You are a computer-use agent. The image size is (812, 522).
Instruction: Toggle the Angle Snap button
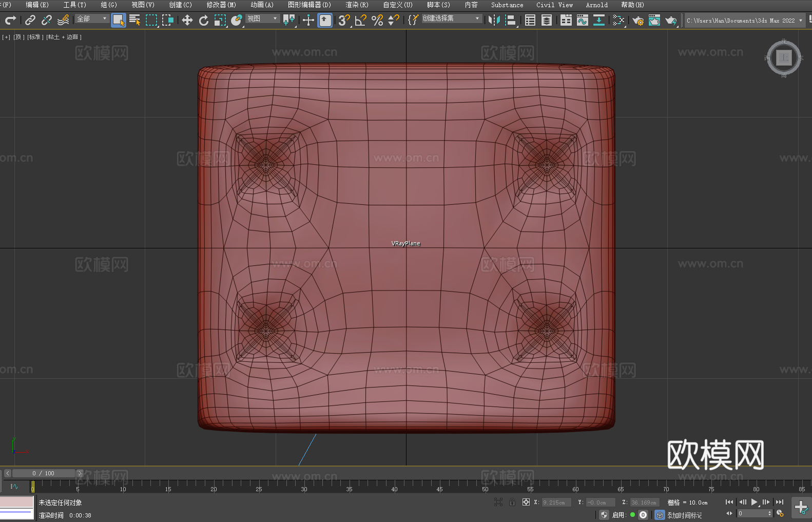(361, 20)
